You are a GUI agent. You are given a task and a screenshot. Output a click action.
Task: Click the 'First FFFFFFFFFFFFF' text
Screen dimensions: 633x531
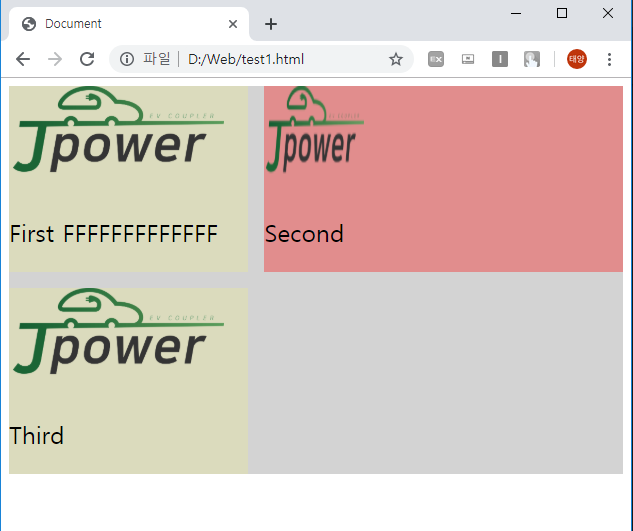tap(114, 234)
